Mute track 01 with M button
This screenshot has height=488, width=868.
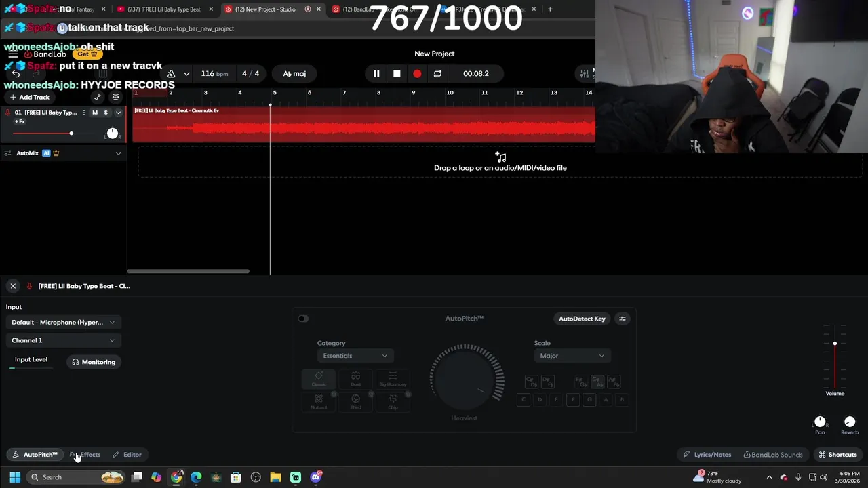point(95,113)
